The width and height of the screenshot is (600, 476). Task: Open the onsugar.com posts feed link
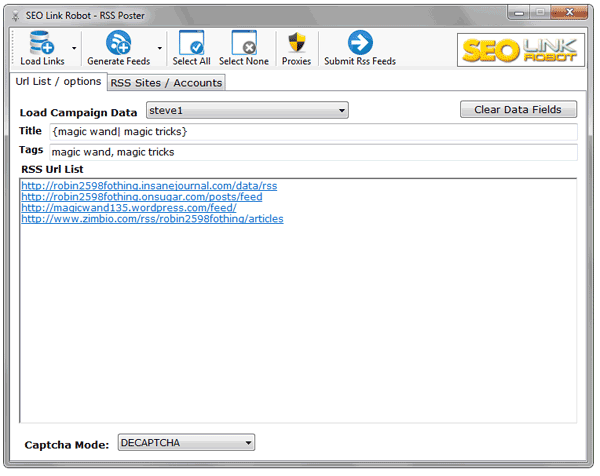point(141,197)
